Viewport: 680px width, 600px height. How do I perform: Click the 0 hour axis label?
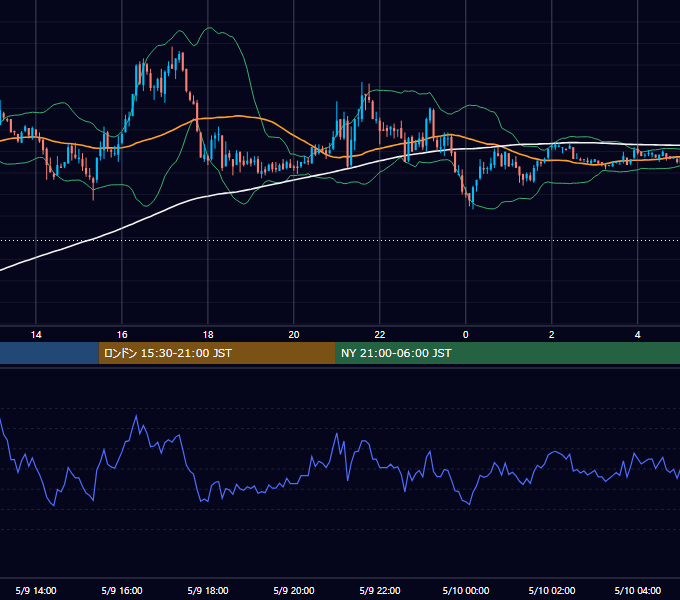point(465,335)
